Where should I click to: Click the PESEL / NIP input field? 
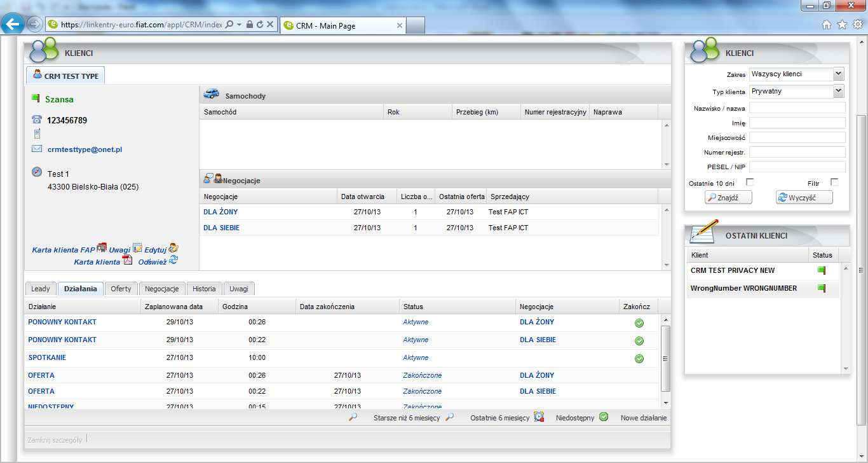(797, 167)
